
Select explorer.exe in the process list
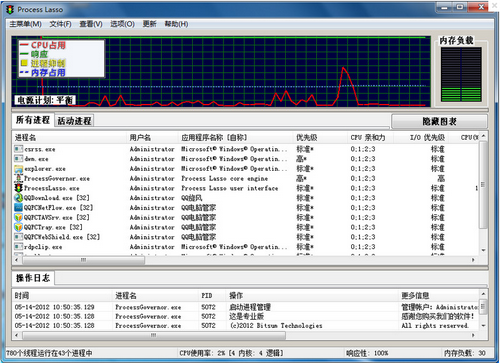point(45,169)
